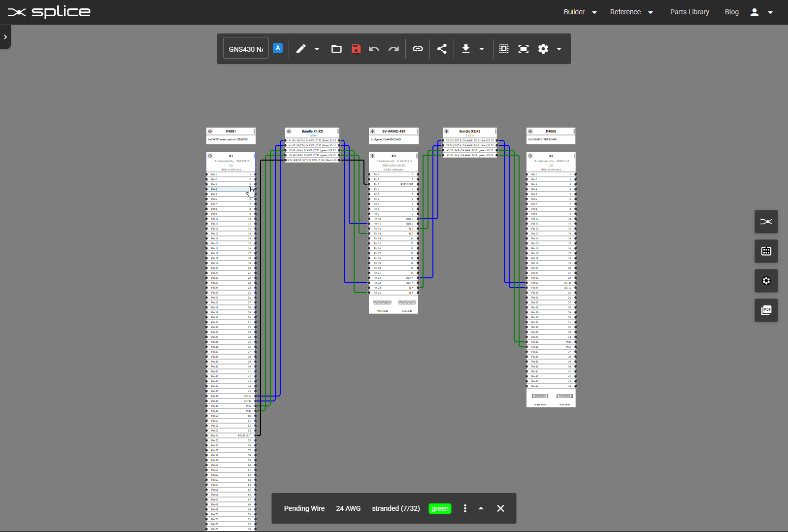The height and width of the screenshot is (532, 788).
Task: Open the Blog page
Action: pyautogui.click(x=732, y=12)
